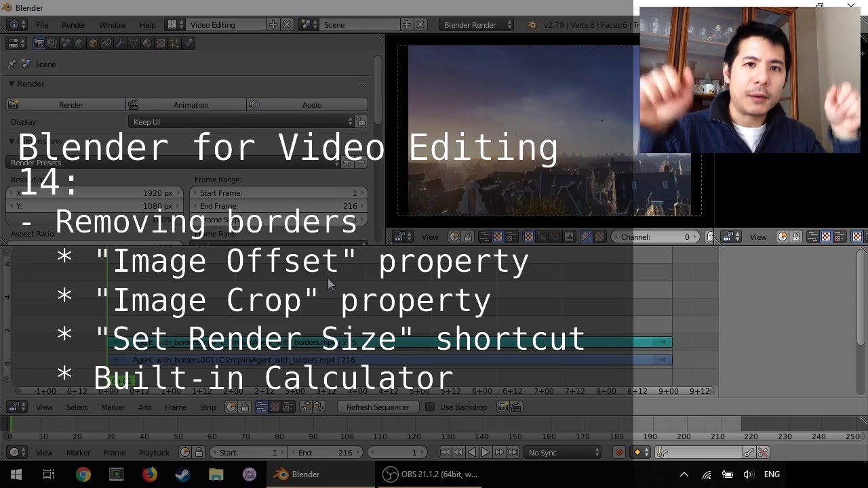The width and height of the screenshot is (868, 488).
Task: Open the No Sync playback dropdown
Action: tap(561, 452)
